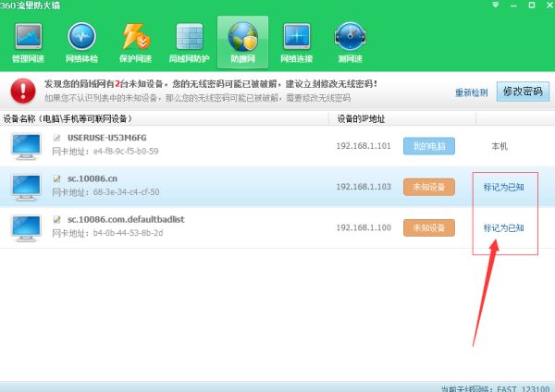Click device name USERUSE-U53M6FG
This screenshot has height=392, width=555.
pyautogui.click(x=107, y=138)
